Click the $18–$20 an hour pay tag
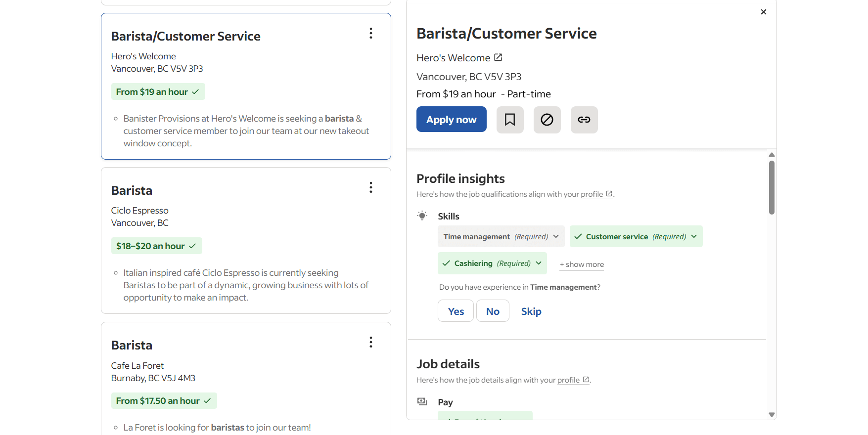 coord(157,246)
